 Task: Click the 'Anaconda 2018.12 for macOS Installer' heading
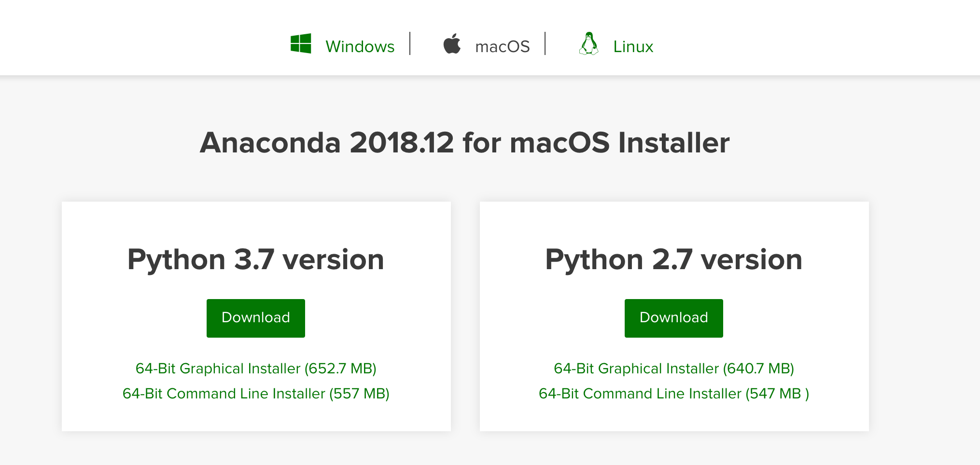point(464,143)
